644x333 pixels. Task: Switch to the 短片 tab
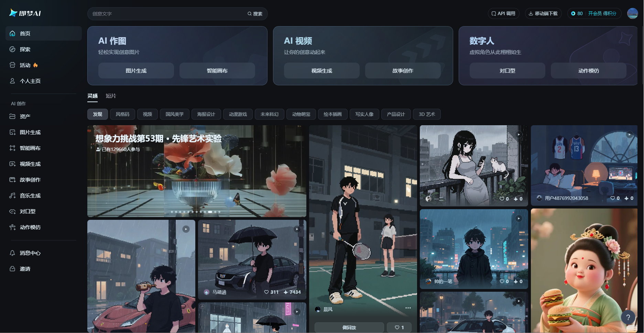(110, 96)
